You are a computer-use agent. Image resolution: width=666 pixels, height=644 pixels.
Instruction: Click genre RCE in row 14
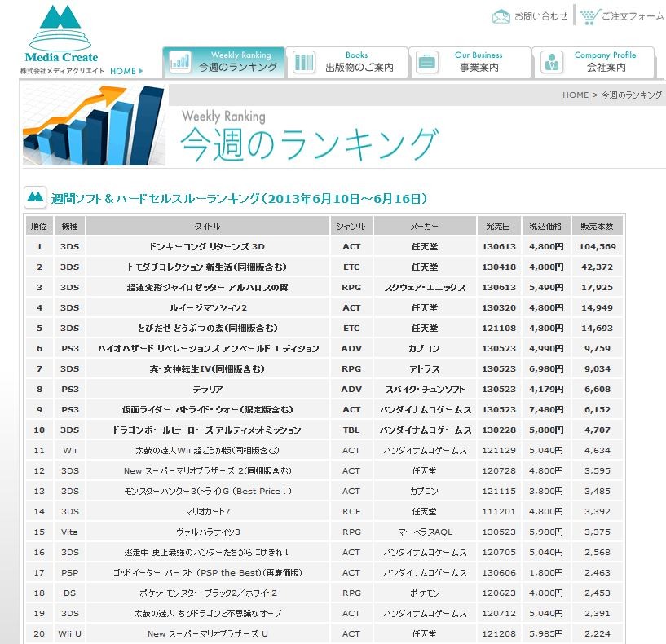coord(351,511)
